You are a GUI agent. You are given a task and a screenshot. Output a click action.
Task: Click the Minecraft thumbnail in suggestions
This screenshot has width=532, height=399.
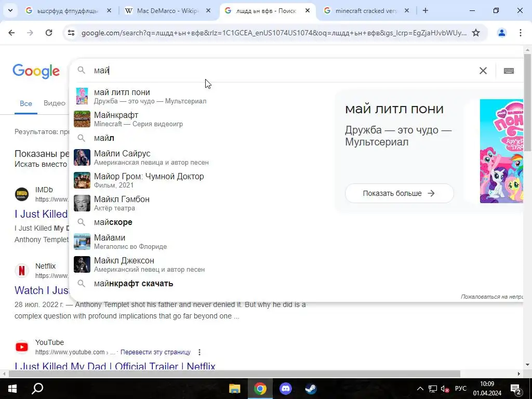pos(82,119)
